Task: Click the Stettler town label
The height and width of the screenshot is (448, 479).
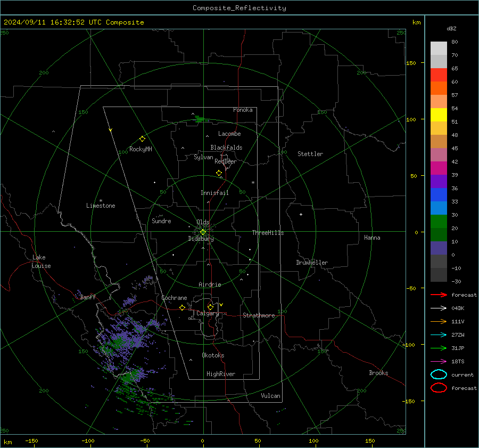Action: (310, 154)
